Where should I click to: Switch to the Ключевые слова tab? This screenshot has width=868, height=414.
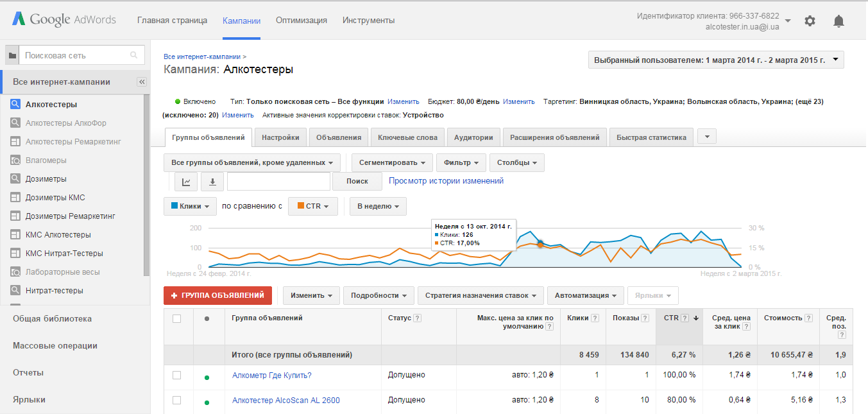[408, 137]
